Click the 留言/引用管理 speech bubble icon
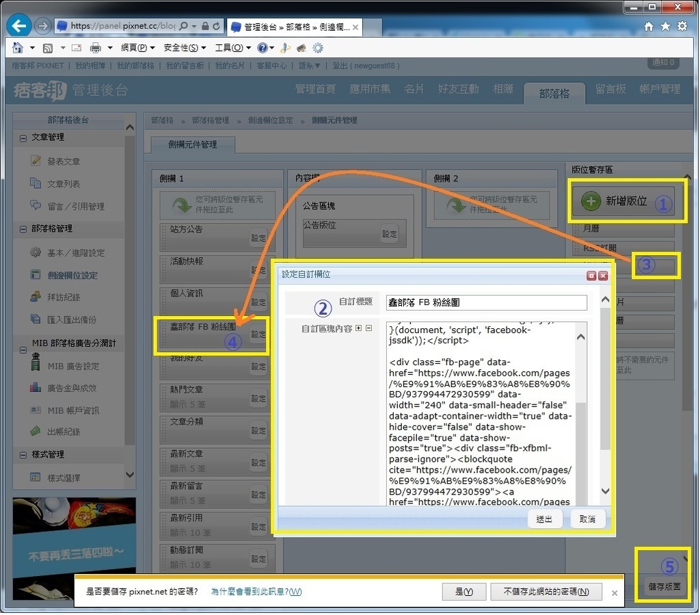Viewport: 700px width, 615px height. 36,205
